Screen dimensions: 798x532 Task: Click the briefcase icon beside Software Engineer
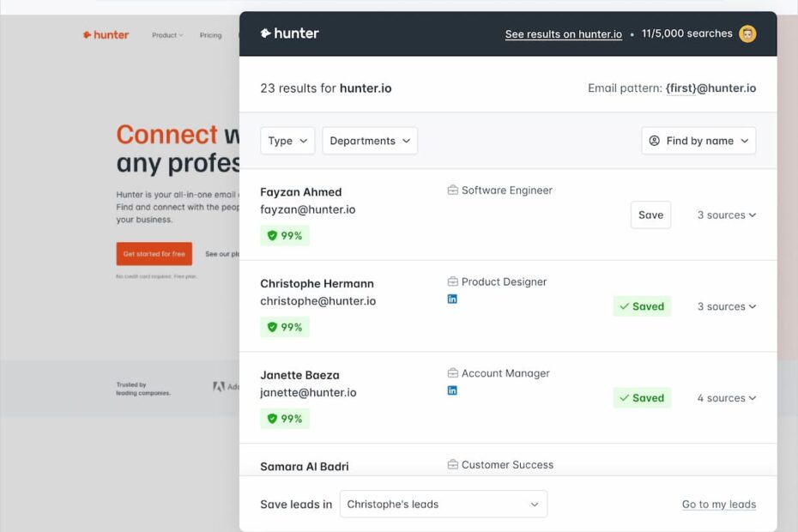pos(452,190)
